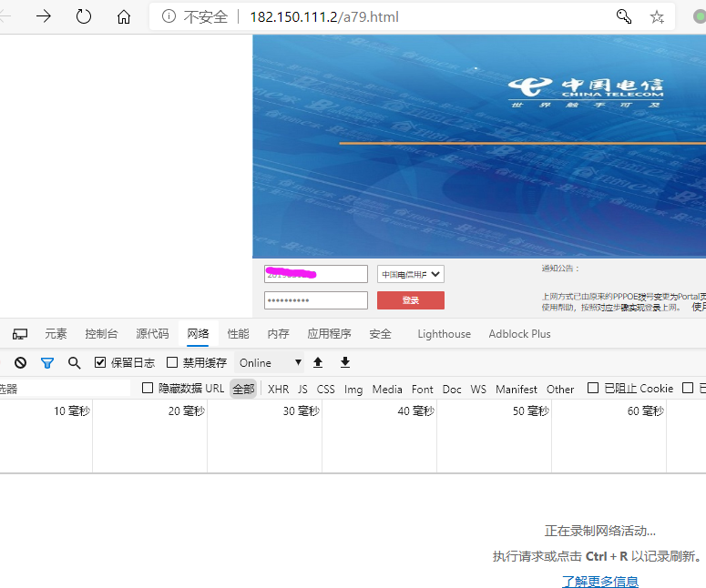Click the 30 毫秒 timeline marker
The image size is (706, 588).
pyautogui.click(x=302, y=411)
